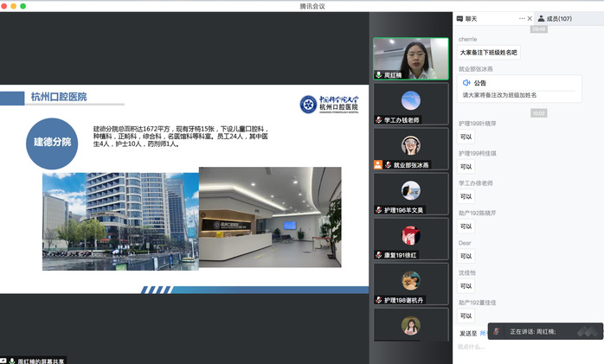Image resolution: width=604 pixels, height=364 pixels.
Task: Click the green microphone icon on 周红楠's tile
Action: 378,74
